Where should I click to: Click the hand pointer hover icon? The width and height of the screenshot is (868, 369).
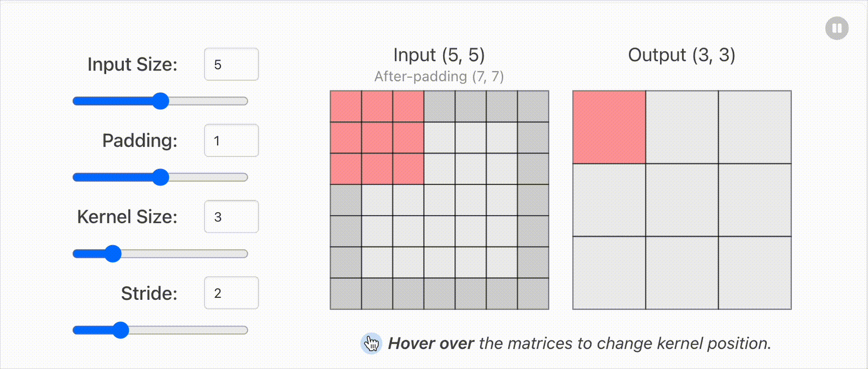tap(371, 344)
